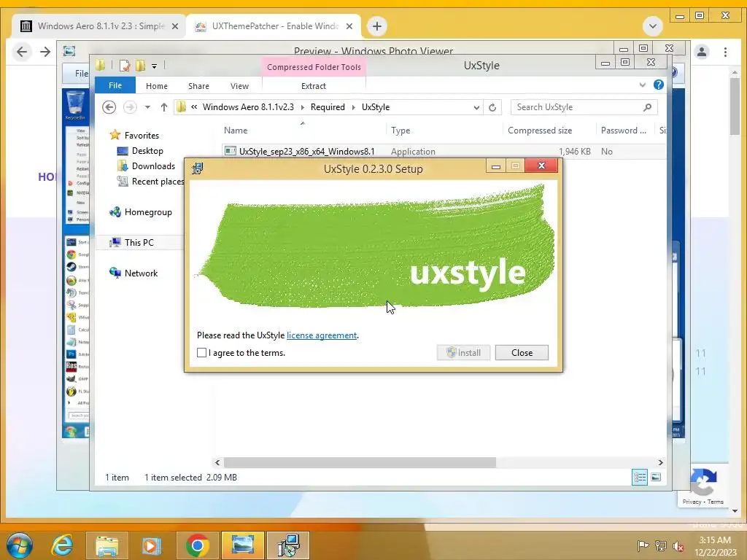Select the Compressed Folder Tools tab header
The height and width of the screenshot is (560, 747).
pos(314,67)
